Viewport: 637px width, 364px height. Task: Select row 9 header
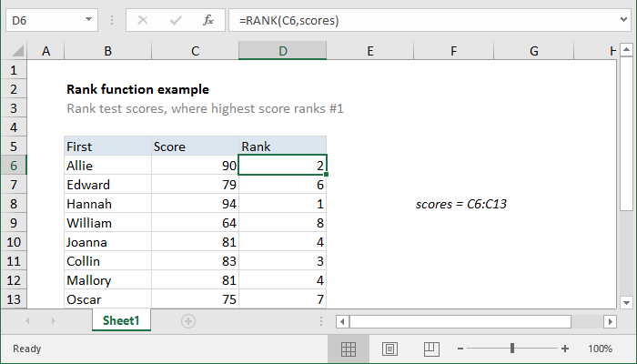click(x=14, y=223)
